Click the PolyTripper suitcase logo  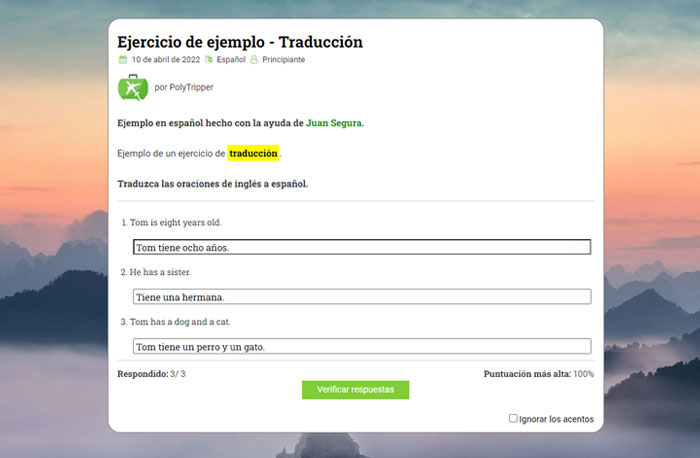point(132,87)
